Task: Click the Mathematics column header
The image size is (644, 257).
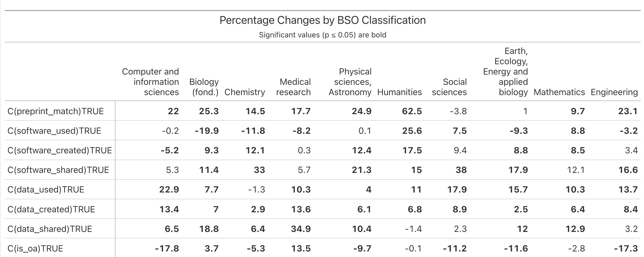Action: (x=559, y=92)
